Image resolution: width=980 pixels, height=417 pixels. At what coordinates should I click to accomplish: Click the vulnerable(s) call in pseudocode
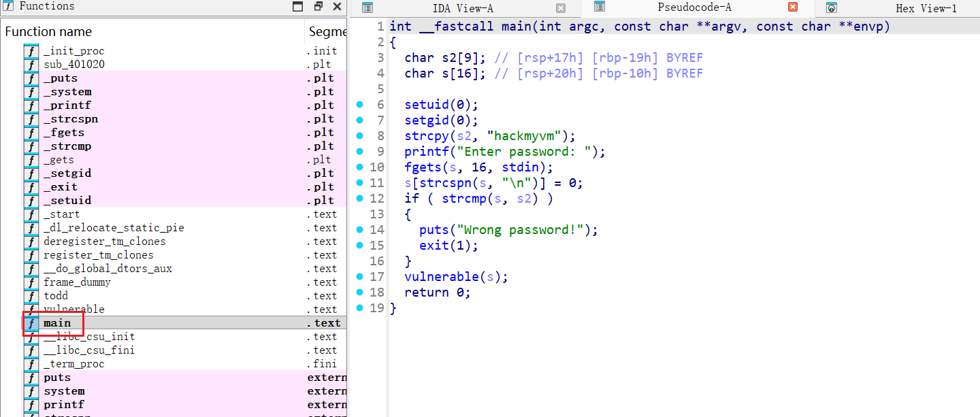point(457,277)
